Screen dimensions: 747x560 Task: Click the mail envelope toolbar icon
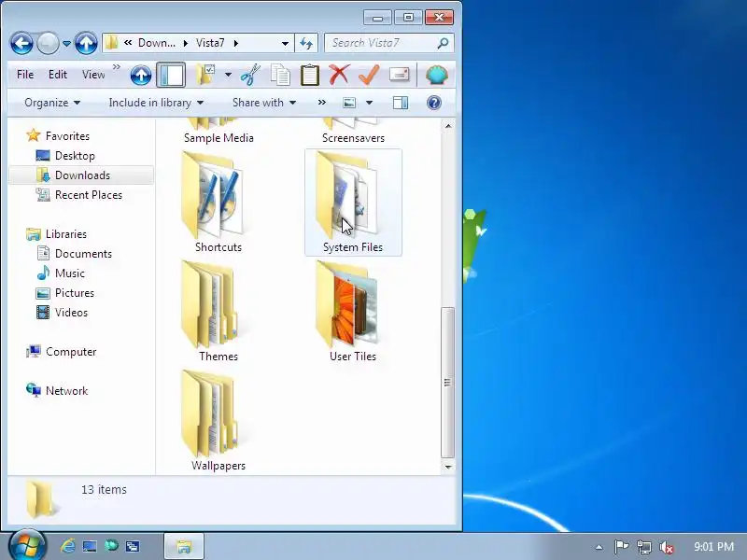coord(400,75)
